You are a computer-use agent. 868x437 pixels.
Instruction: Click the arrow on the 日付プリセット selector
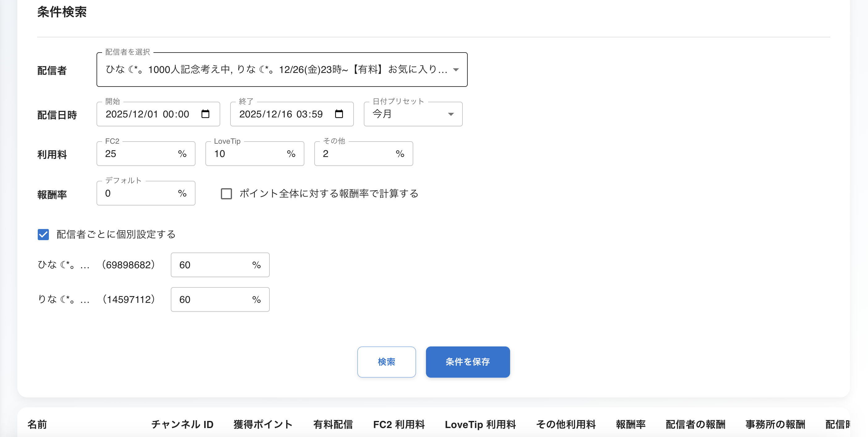pyautogui.click(x=452, y=114)
